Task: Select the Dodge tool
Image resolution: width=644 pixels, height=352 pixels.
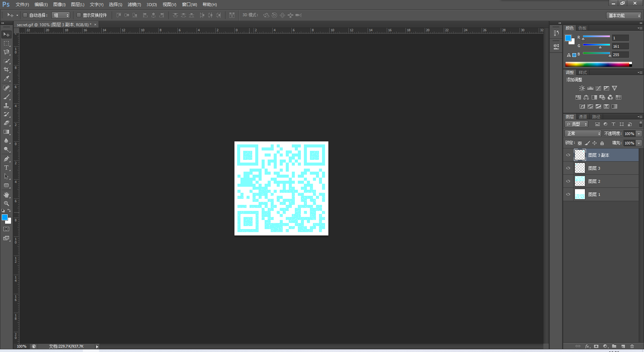Action: [x=6, y=149]
